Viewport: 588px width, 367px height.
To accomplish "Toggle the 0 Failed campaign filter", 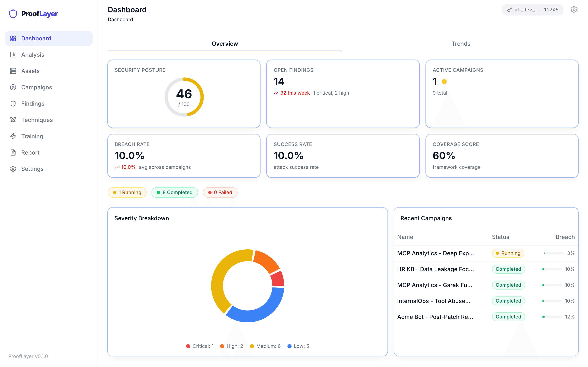I will coord(220,192).
